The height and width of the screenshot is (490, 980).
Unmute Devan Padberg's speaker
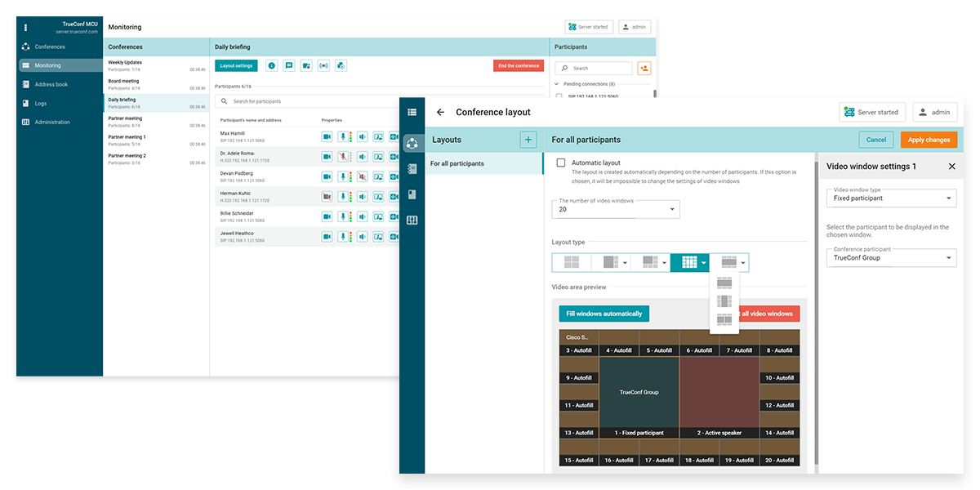pyautogui.click(x=362, y=176)
